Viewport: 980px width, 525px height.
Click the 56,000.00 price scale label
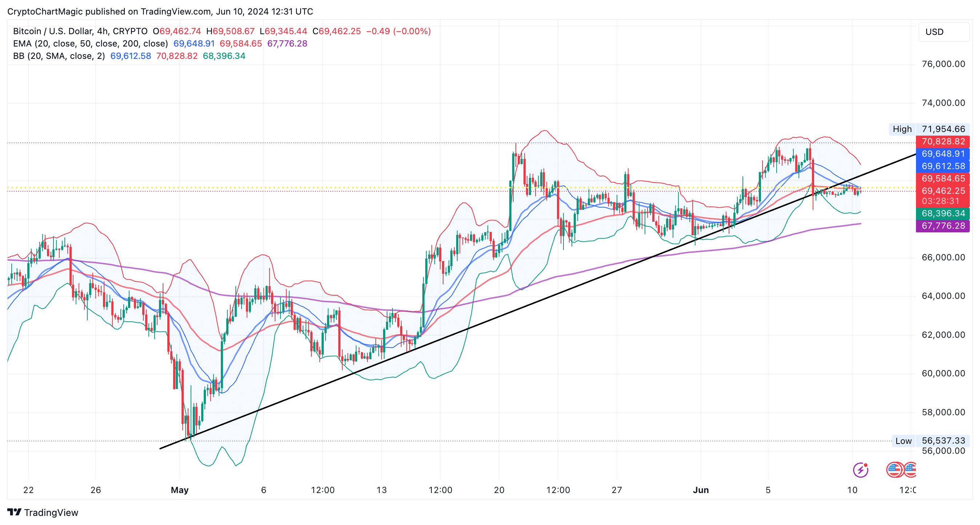[943, 451]
